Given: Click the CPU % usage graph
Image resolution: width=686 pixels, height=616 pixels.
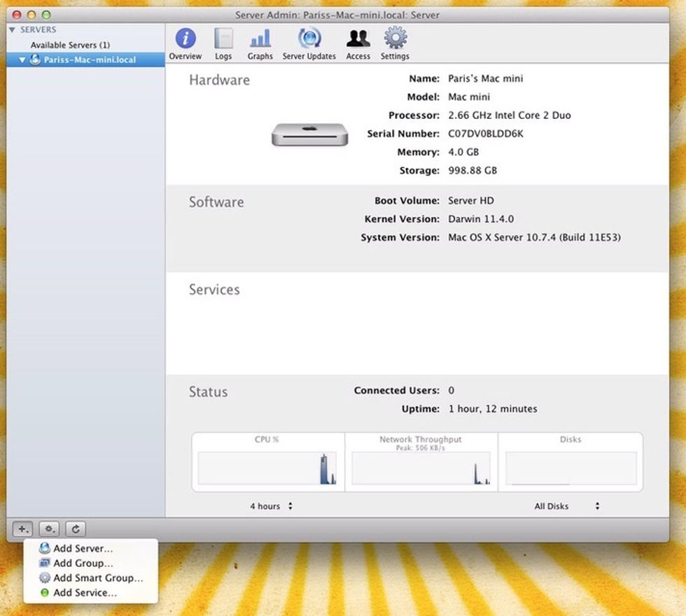Looking at the screenshot, I should coord(267,468).
